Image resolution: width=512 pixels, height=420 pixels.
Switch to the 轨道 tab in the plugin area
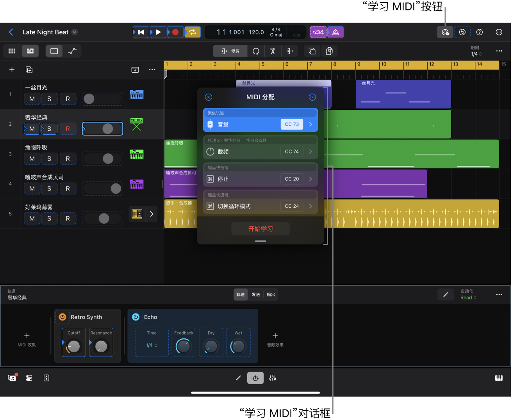pos(241,295)
